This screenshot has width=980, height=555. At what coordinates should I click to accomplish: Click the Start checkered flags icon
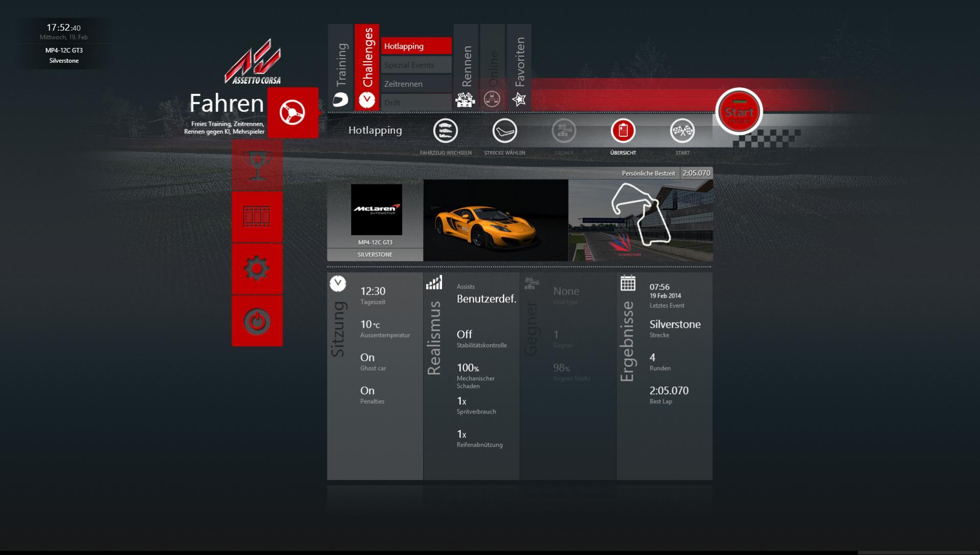click(682, 131)
